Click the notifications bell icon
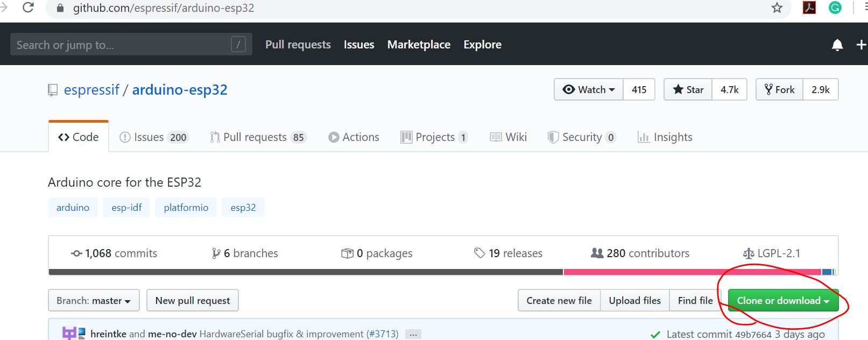The image size is (868, 340). pyautogui.click(x=837, y=45)
